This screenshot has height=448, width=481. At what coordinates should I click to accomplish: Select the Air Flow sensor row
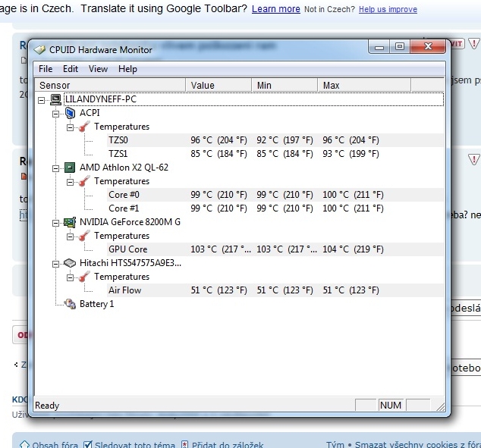click(275, 290)
